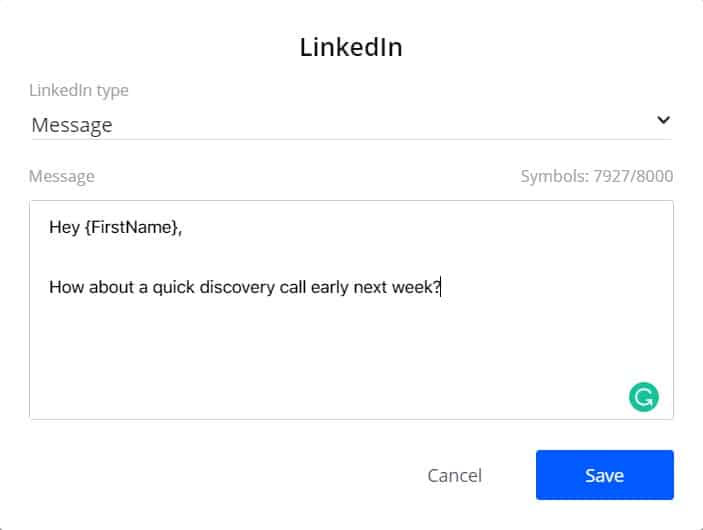The height and width of the screenshot is (530, 703).
Task: Click the word "Hey" in the greeting
Action: coord(65,227)
